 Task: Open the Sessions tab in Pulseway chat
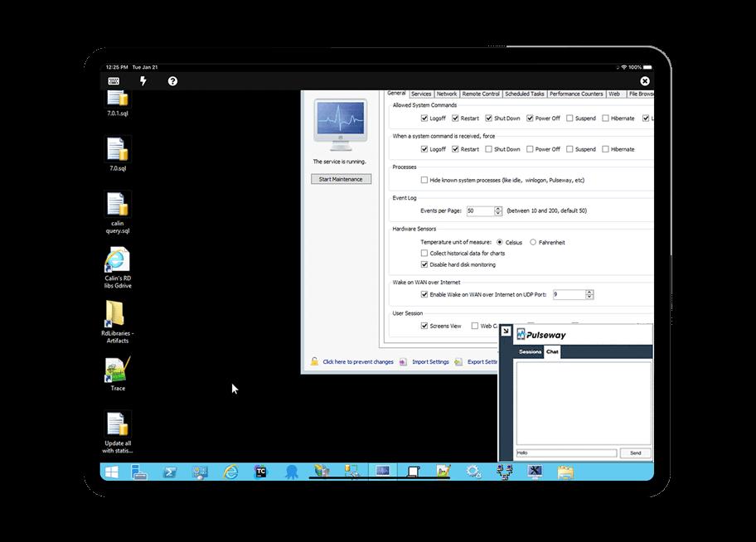[x=530, y=351]
